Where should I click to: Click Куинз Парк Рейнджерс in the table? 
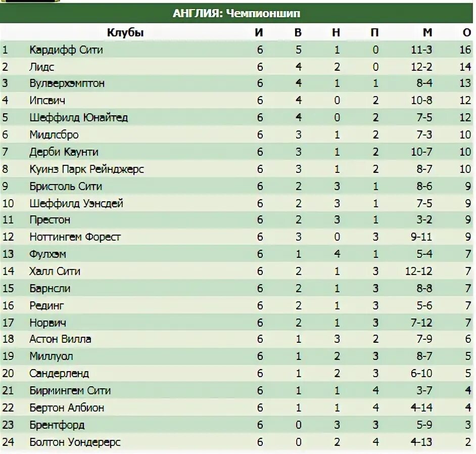86,169
